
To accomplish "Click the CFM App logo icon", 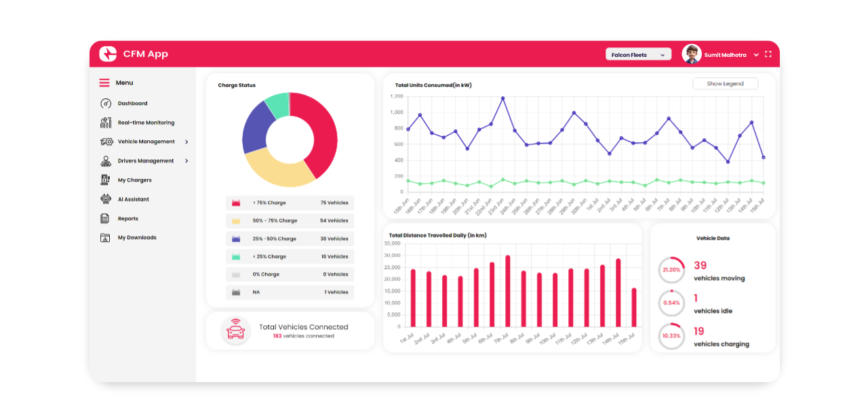I will (x=108, y=54).
